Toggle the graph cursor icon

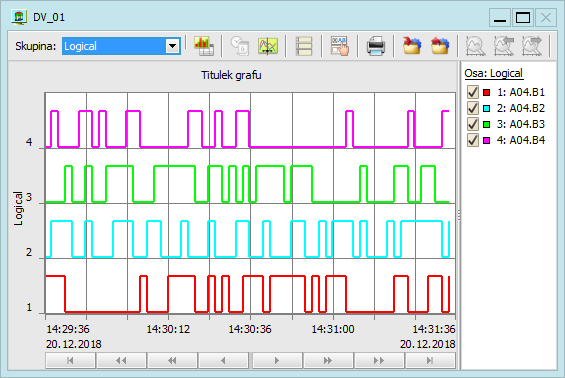point(268,46)
